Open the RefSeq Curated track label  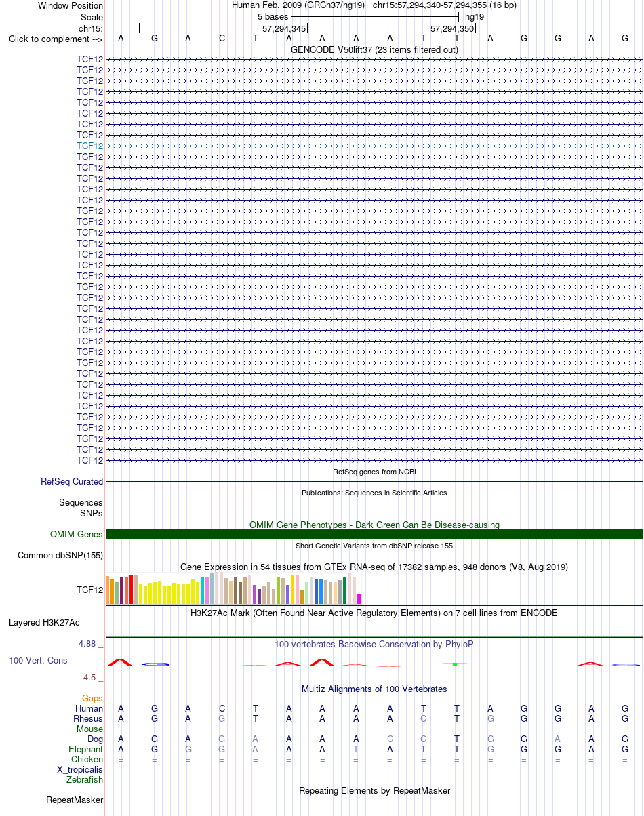[x=72, y=481]
